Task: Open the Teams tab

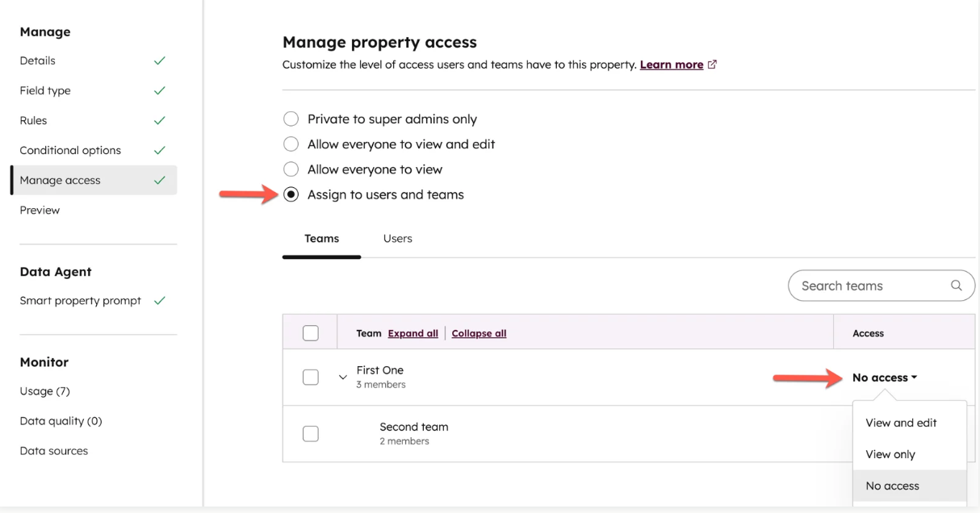Action: point(321,239)
